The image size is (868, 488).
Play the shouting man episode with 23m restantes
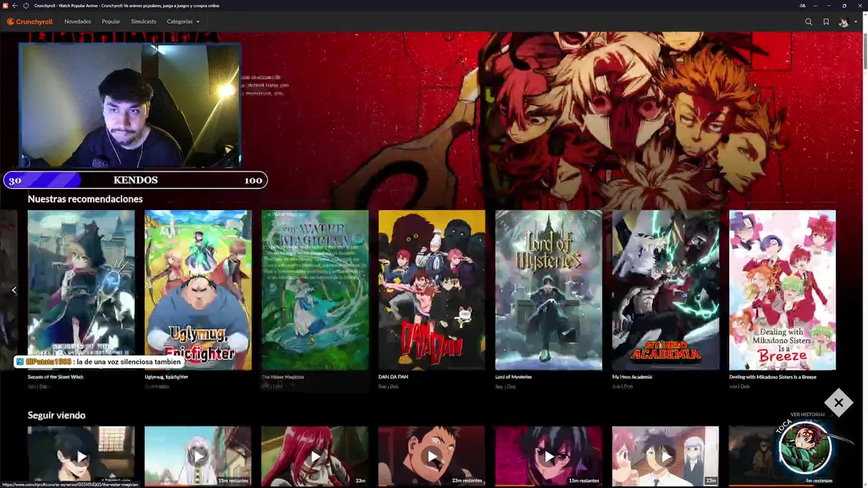432,456
